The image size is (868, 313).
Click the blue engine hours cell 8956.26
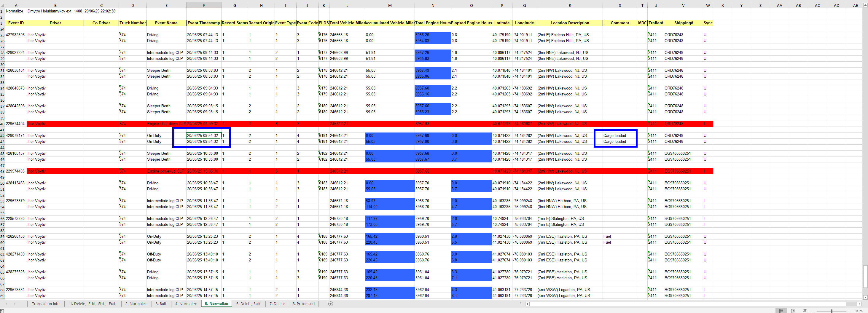click(x=433, y=35)
